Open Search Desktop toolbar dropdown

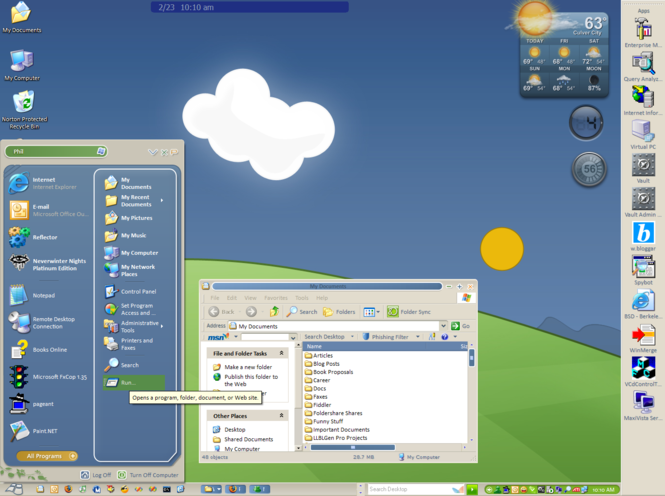click(x=352, y=337)
